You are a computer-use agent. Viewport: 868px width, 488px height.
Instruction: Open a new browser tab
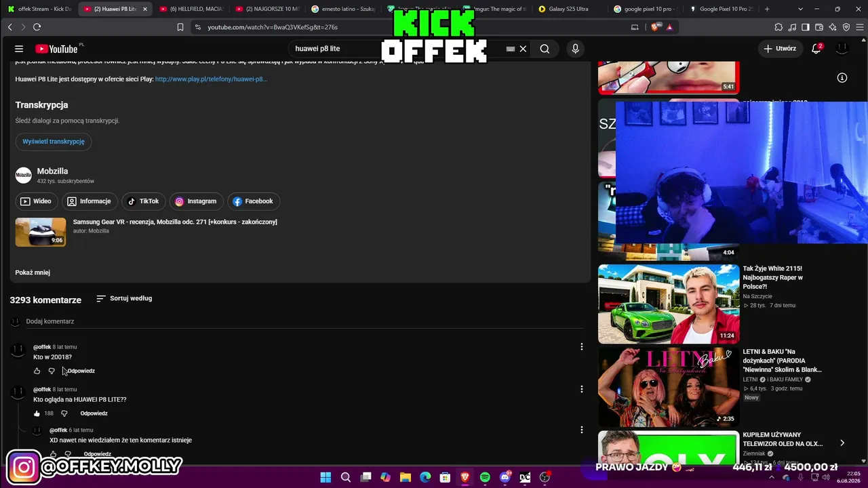tap(767, 9)
